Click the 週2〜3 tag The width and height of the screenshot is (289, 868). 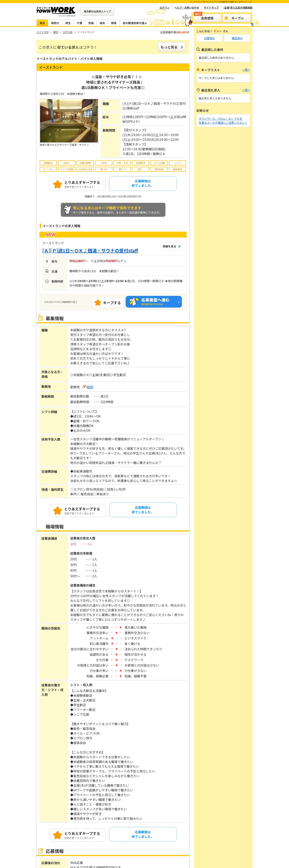[x=122, y=169]
